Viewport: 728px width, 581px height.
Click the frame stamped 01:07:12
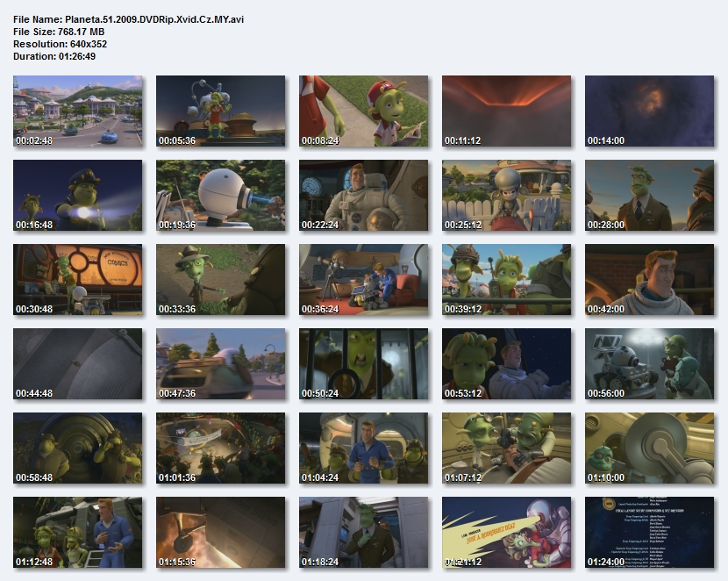(507, 448)
